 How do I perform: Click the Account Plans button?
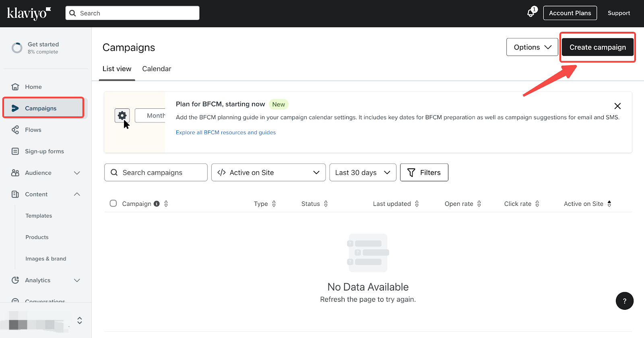pos(570,13)
